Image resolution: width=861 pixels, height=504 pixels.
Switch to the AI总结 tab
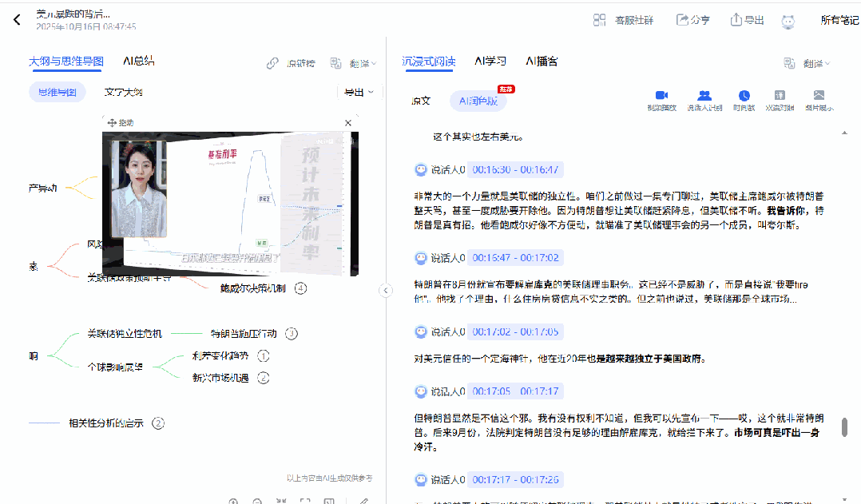click(x=139, y=61)
